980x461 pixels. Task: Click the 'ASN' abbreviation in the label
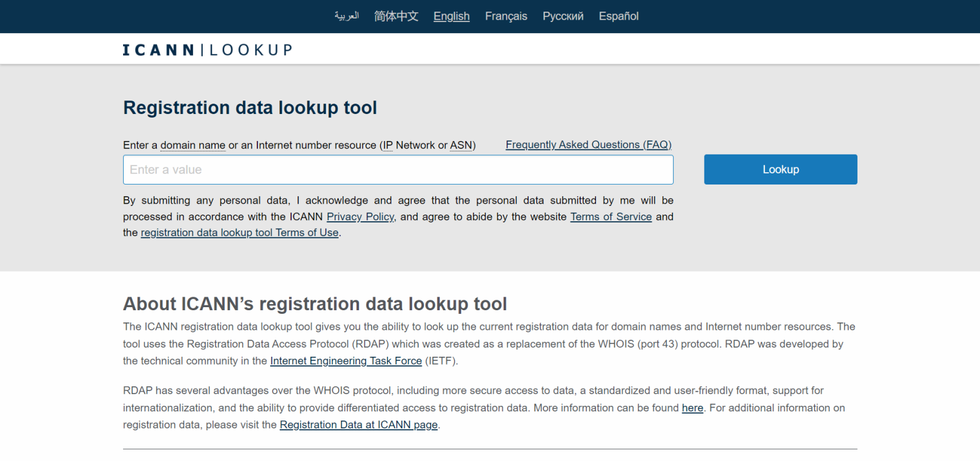(x=461, y=145)
